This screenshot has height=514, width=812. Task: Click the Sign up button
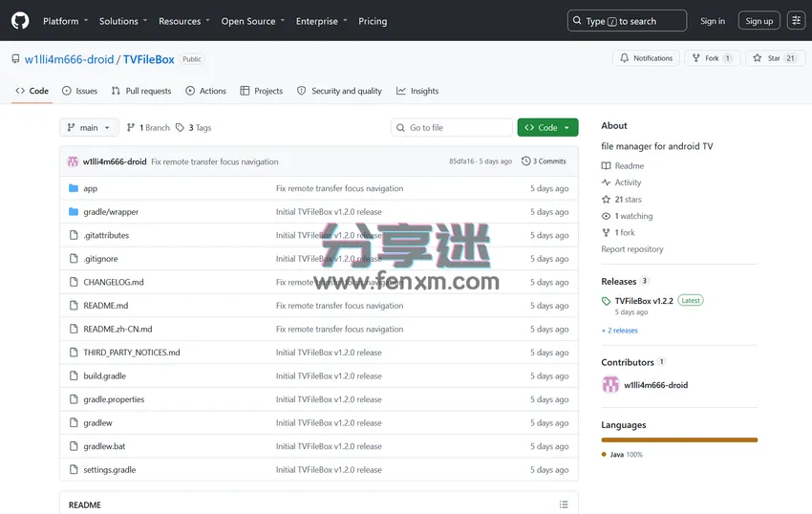tap(759, 21)
